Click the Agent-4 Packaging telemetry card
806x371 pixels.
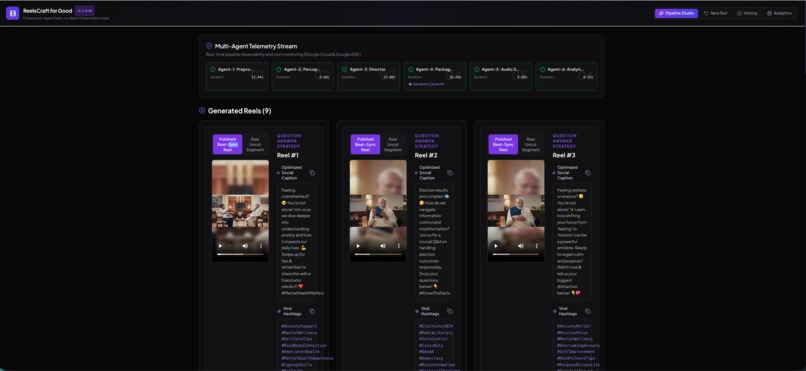[434, 77]
